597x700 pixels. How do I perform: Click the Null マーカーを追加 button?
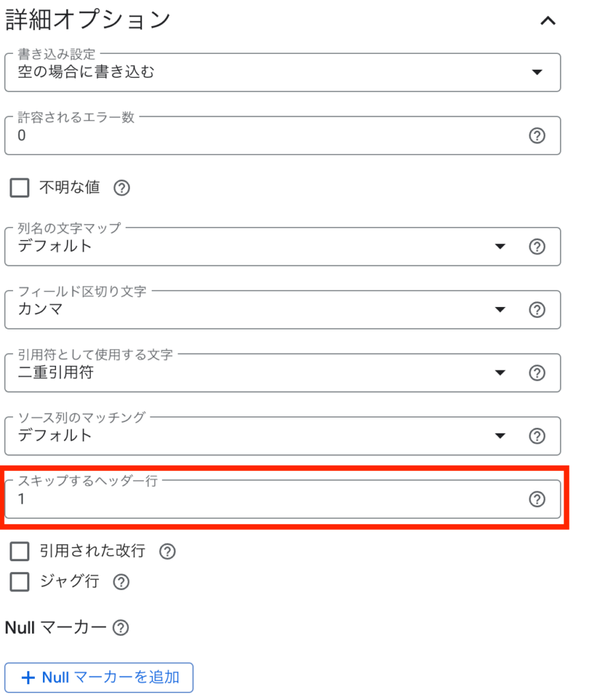click(99, 677)
